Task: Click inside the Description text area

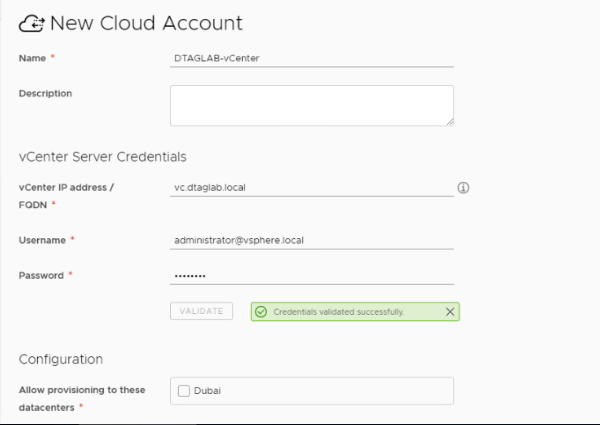Action: tap(312, 104)
